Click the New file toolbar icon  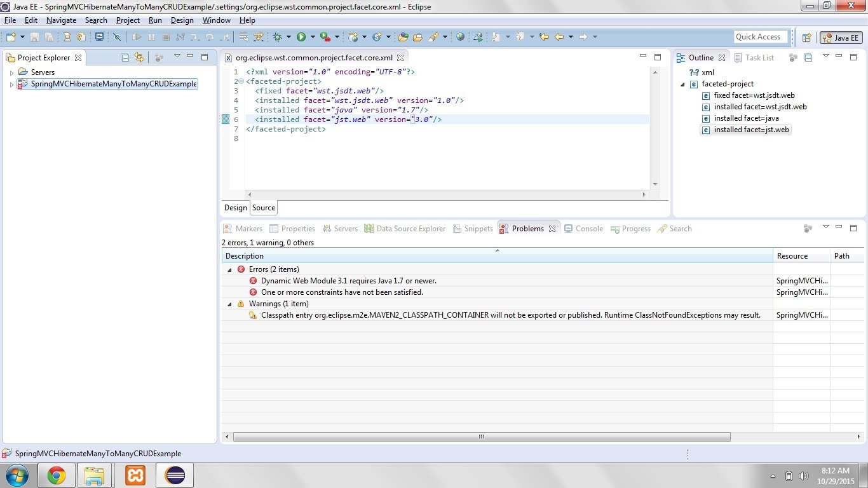11,37
